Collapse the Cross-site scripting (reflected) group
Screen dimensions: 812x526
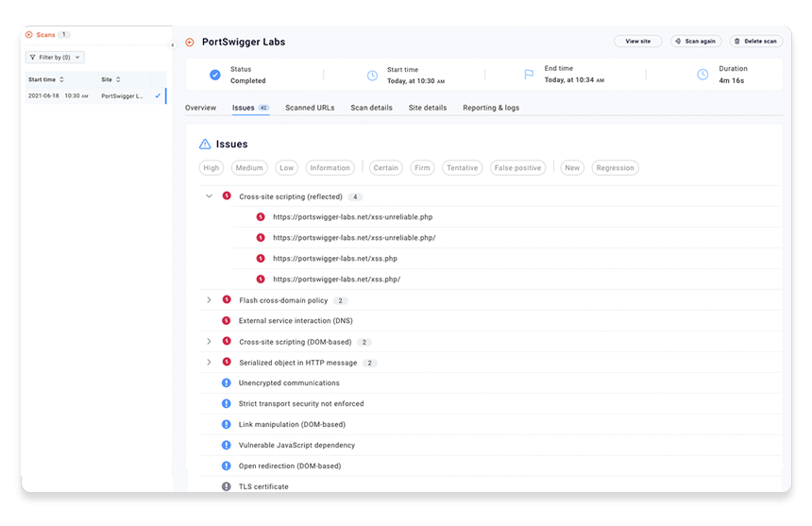(209, 196)
